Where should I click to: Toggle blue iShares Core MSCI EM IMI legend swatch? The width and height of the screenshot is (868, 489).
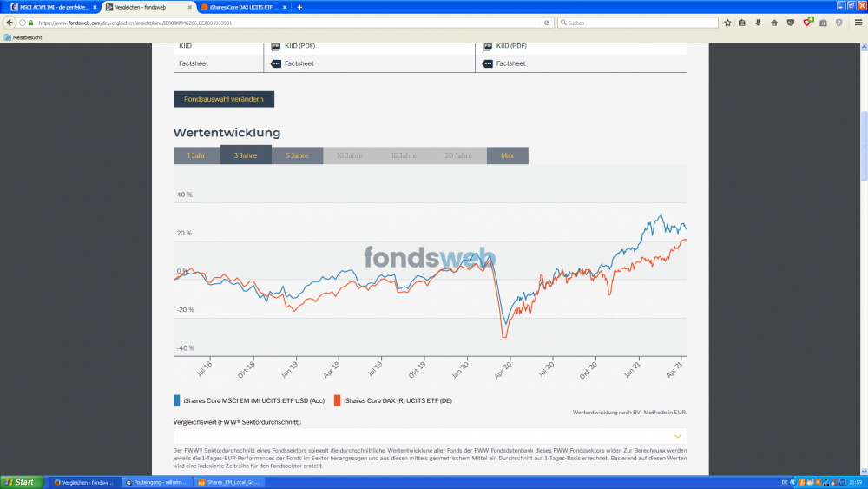(x=176, y=400)
